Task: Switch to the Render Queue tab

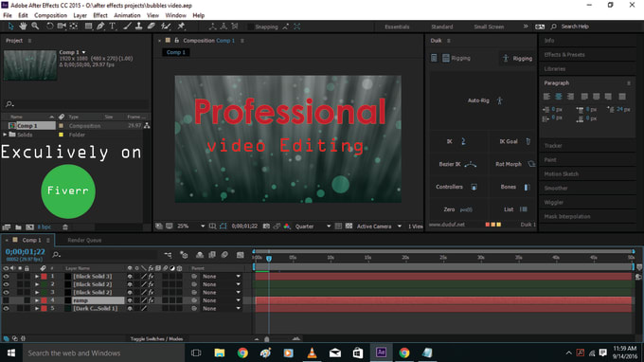Action: coord(84,241)
